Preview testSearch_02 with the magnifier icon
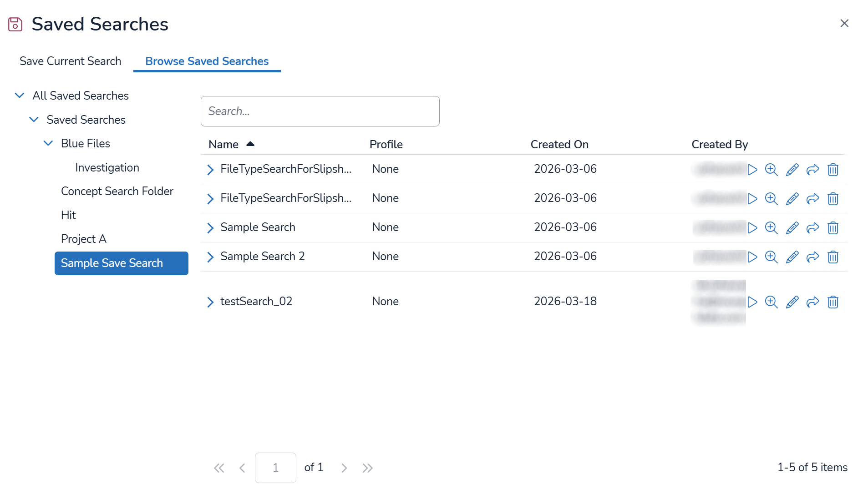Viewport: 868px width, 499px height. [771, 302]
